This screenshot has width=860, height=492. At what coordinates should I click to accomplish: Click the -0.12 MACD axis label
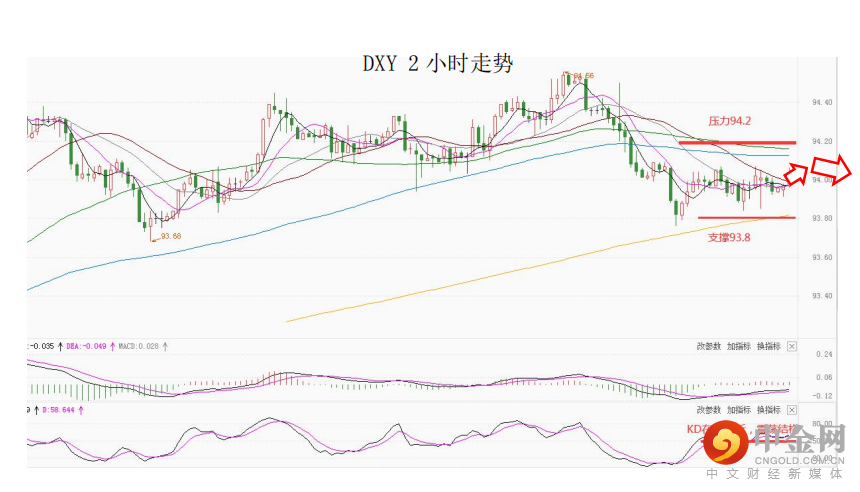pos(823,395)
